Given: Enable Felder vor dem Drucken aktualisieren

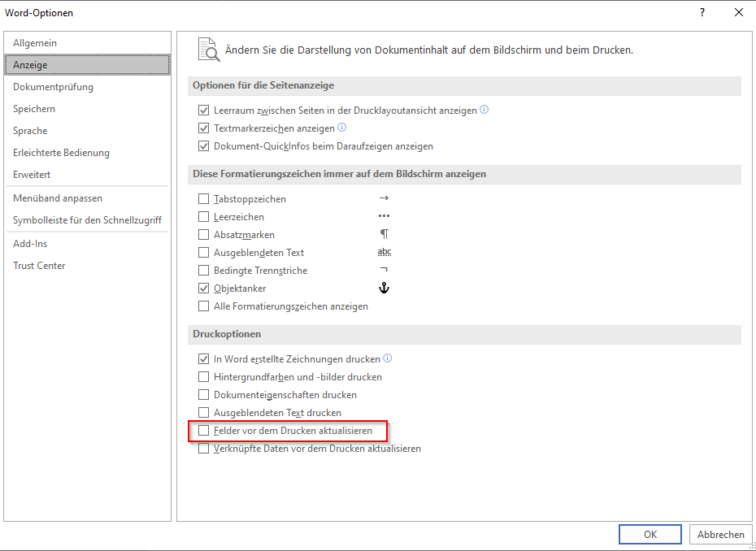Looking at the screenshot, I should coord(203,431).
